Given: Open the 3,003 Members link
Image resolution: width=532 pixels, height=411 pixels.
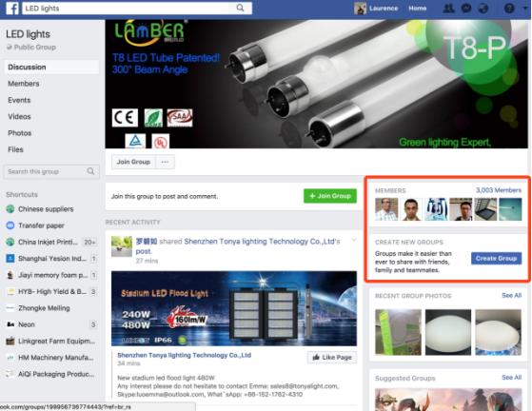Looking at the screenshot, I should click(x=499, y=190).
